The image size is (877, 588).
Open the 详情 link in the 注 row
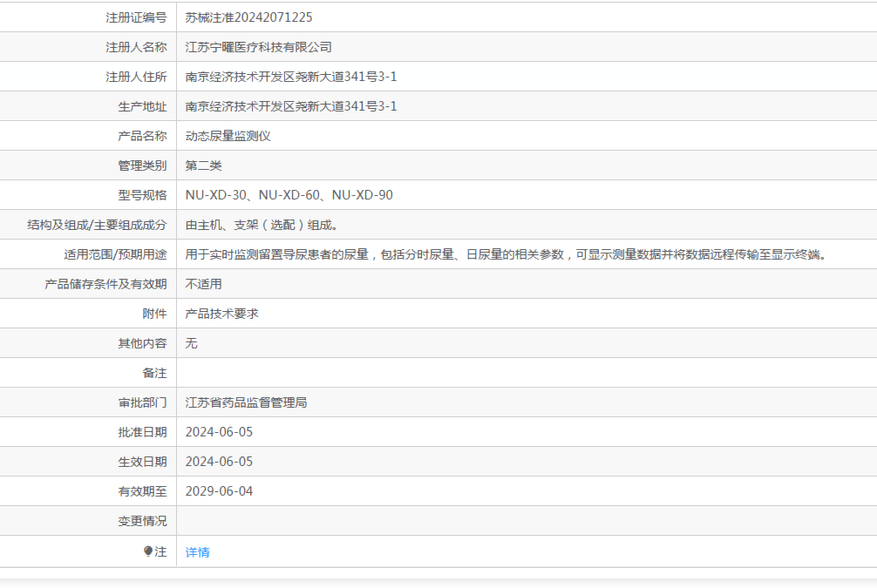197,552
